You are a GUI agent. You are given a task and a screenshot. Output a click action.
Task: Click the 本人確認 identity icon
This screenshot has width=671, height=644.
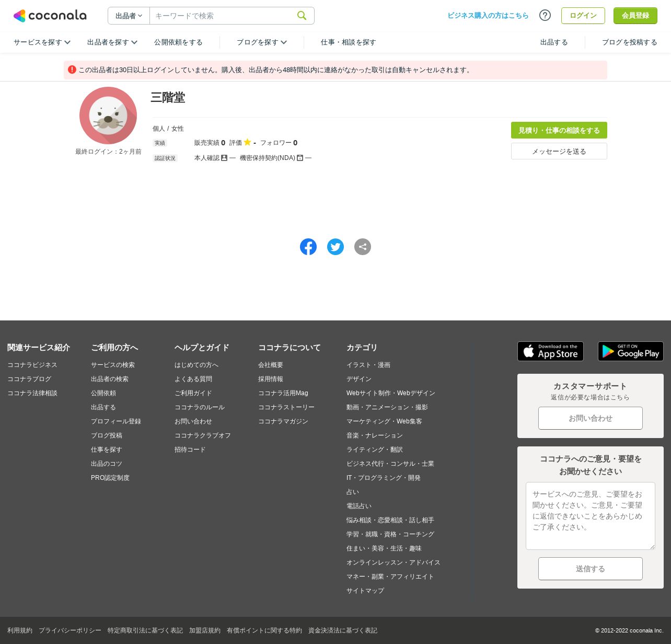pos(224,158)
